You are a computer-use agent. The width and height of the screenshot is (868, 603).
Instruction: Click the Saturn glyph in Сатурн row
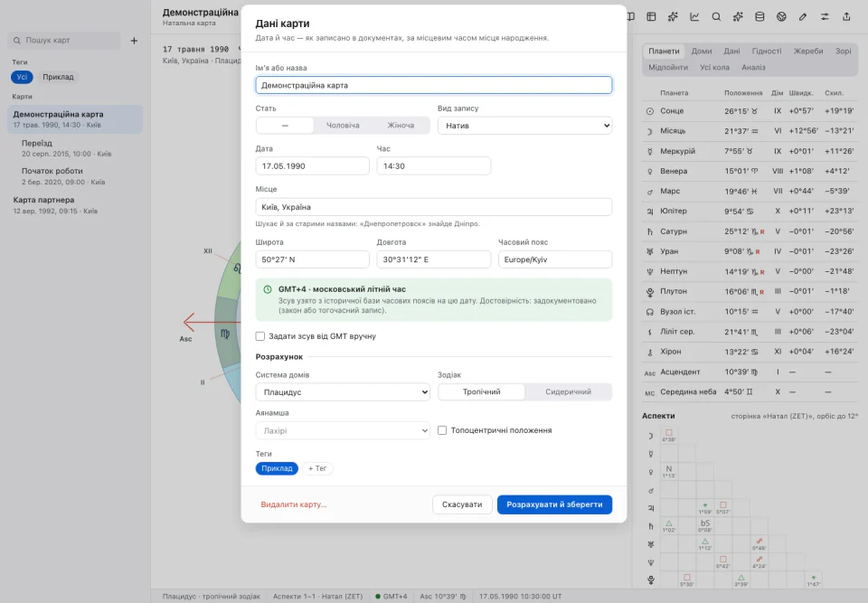(x=650, y=231)
